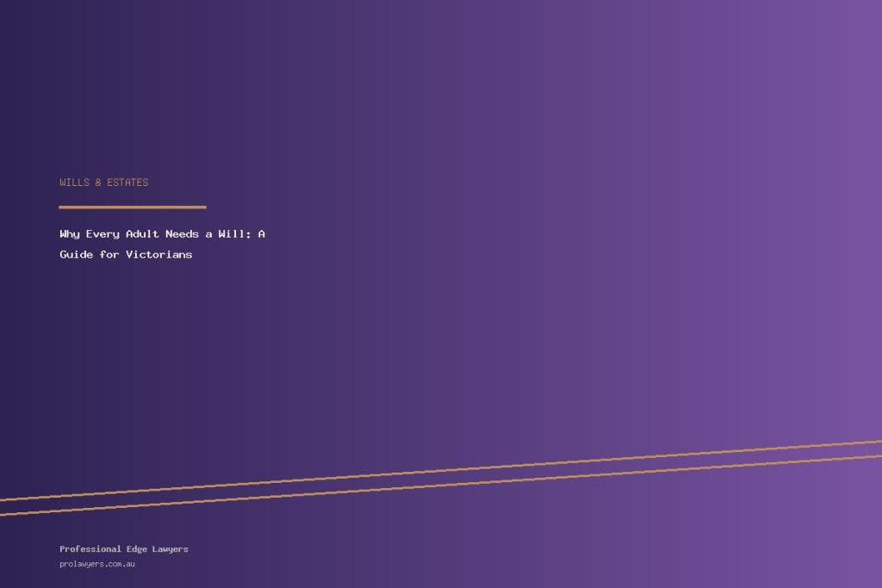Click the "WILLS & ESTATES" category label
The width and height of the screenshot is (882, 588).
click(x=103, y=183)
